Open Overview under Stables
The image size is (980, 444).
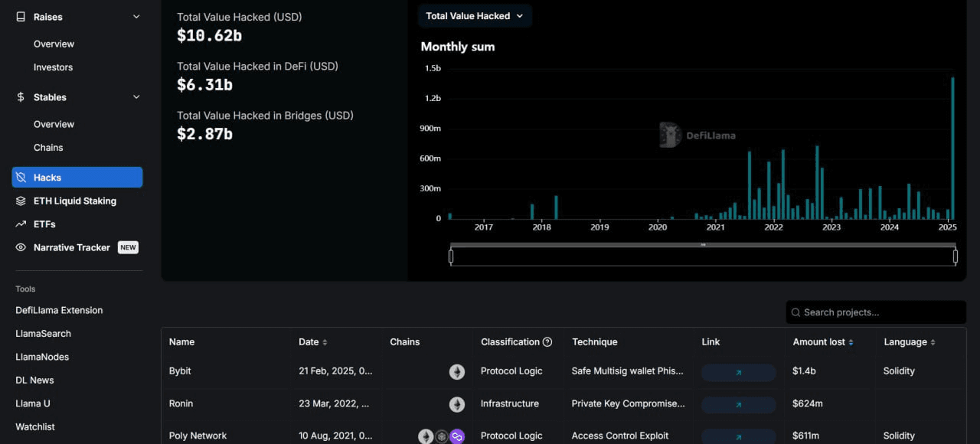coord(54,124)
